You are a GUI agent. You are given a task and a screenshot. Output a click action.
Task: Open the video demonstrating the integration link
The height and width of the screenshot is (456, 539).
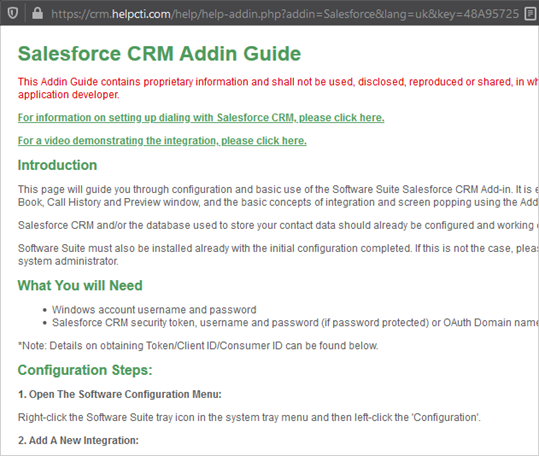pyautogui.click(x=162, y=141)
